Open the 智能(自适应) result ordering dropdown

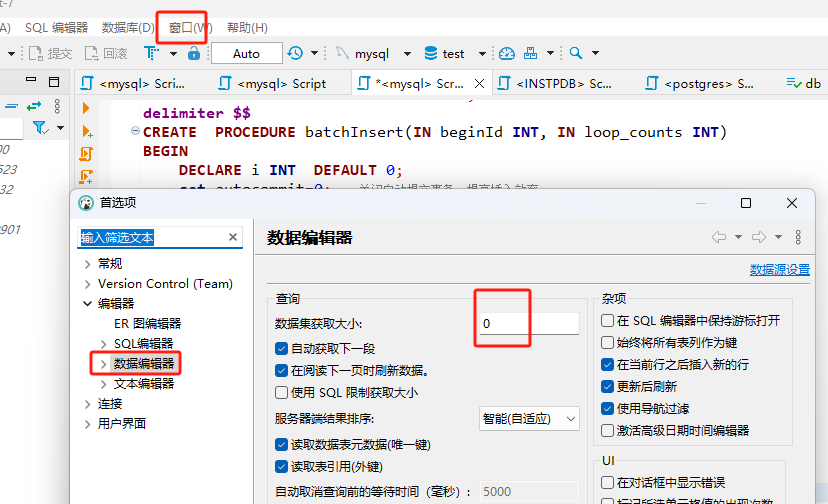(529, 419)
